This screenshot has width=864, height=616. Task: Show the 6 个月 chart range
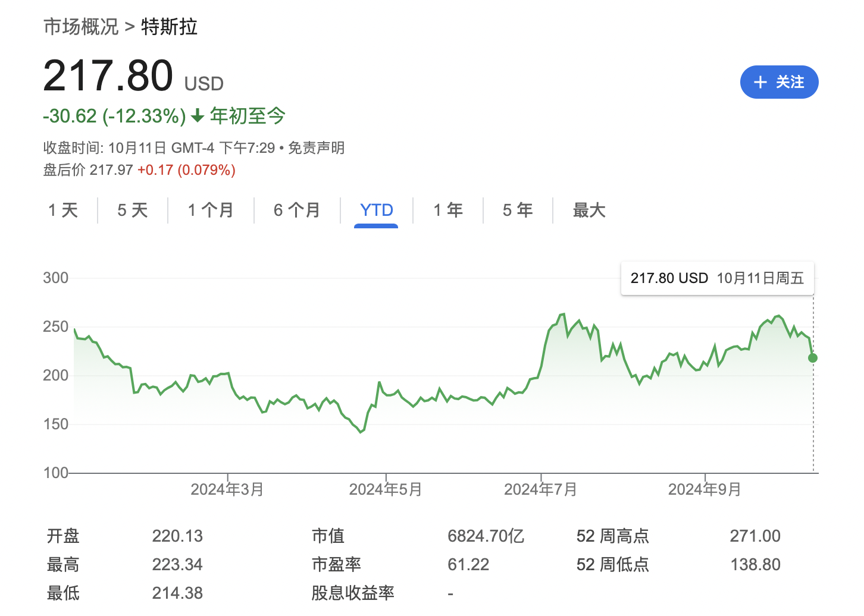(x=297, y=210)
